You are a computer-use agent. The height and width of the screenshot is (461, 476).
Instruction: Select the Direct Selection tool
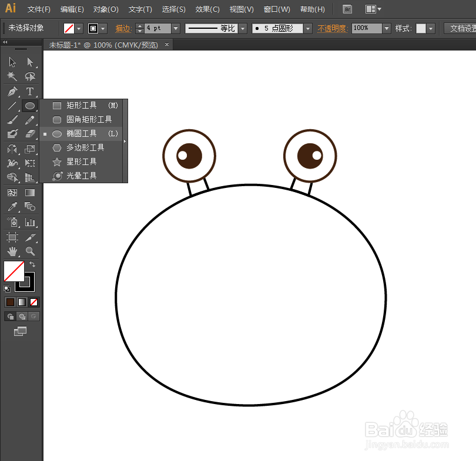[x=30, y=62]
